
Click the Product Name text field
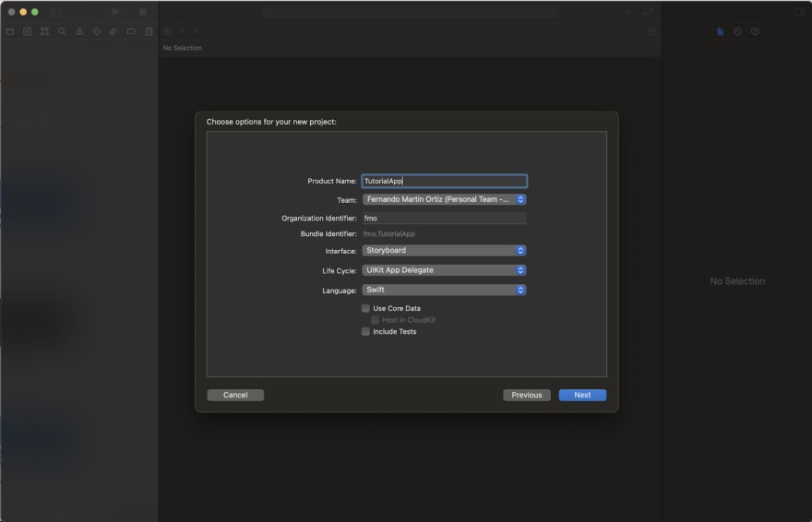coord(445,181)
